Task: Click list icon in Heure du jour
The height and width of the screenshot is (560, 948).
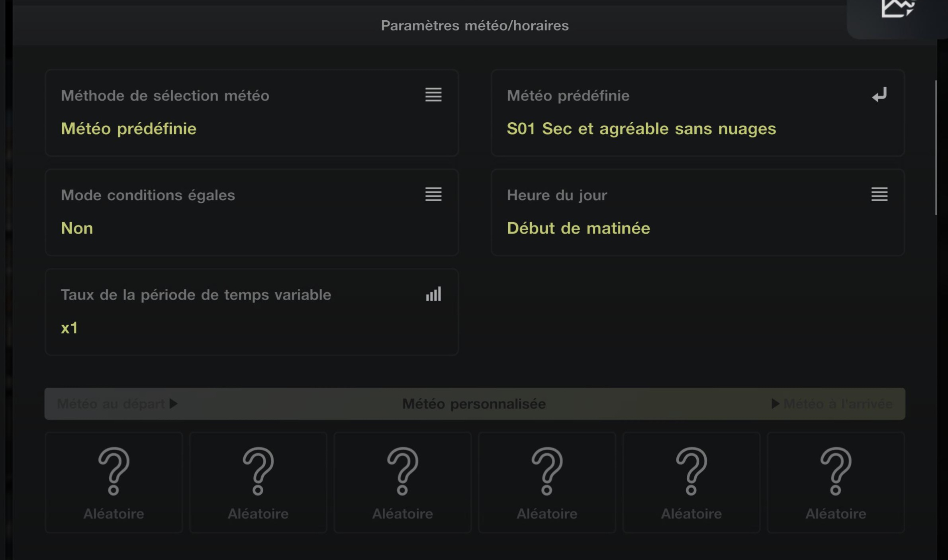Action: [x=879, y=194]
